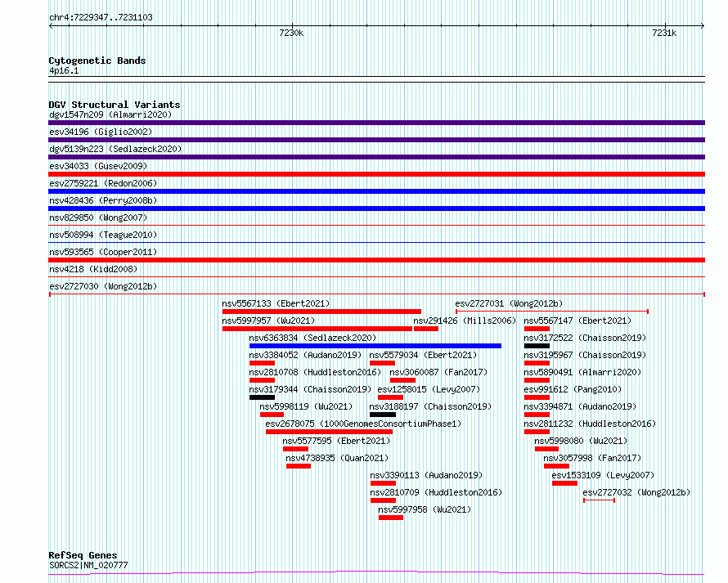The width and height of the screenshot is (728, 583).
Task: Select nsv5997958 (Wu2021) label
Action: (x=425, y=509)
